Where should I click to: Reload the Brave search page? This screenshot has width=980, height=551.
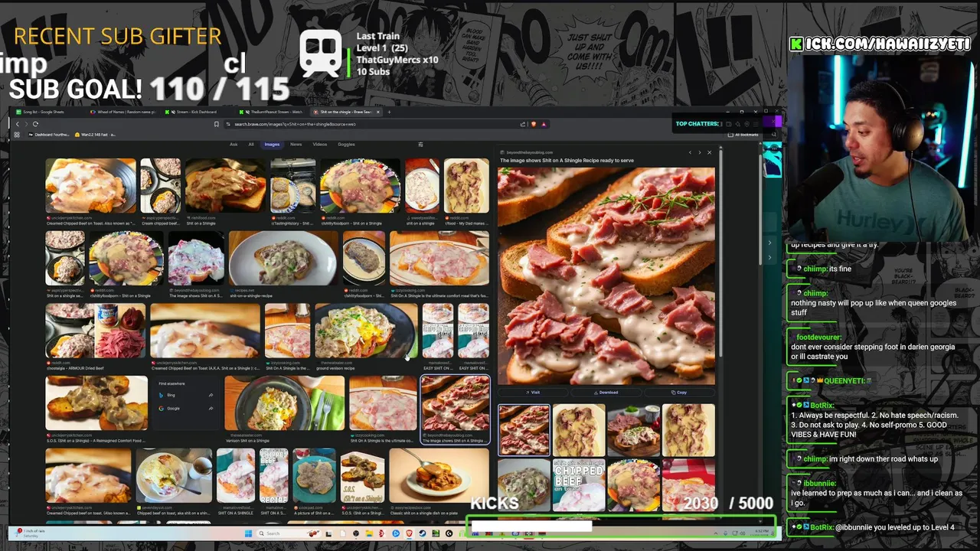click(35, 124)
